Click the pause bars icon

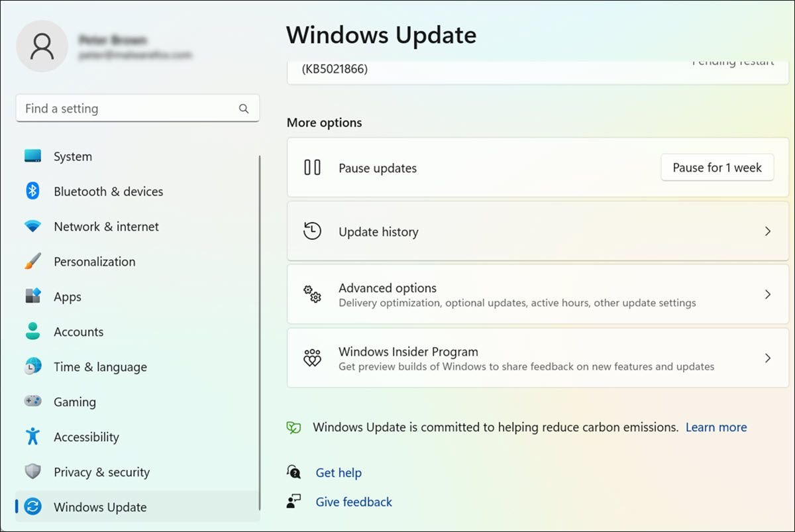312,168
